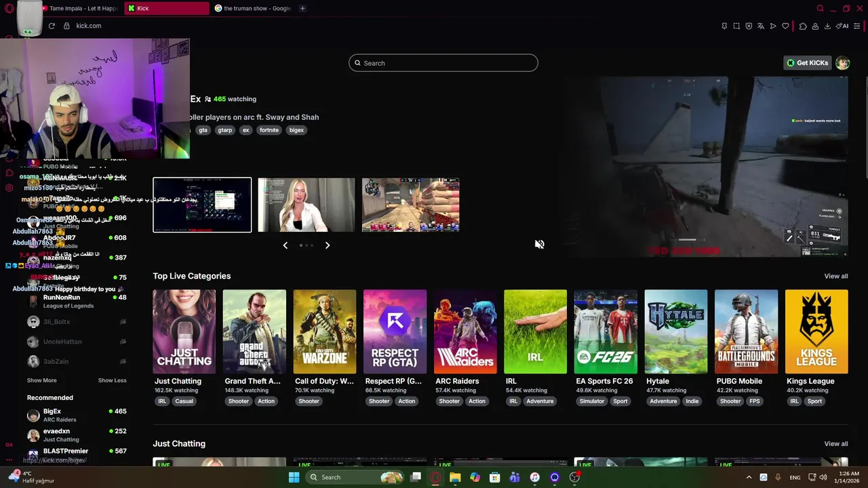Click Show More in sidebar
868x488 pixels.
[x=41, y=380]
